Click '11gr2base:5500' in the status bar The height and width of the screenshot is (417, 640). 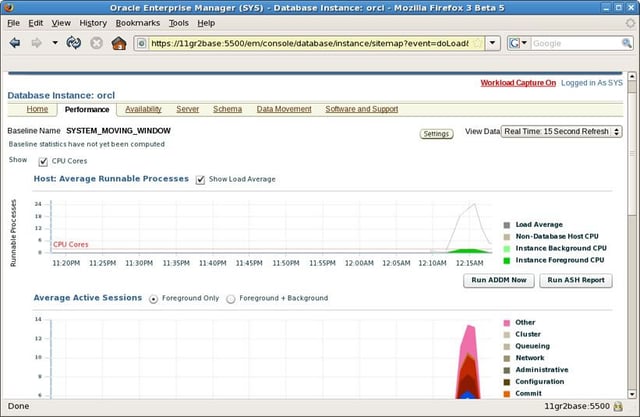point(577,406)
